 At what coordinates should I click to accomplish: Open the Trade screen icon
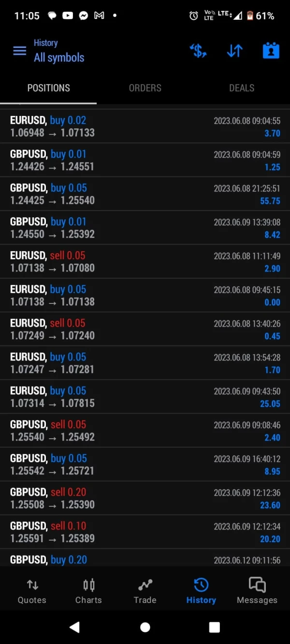tap(145, 591)
